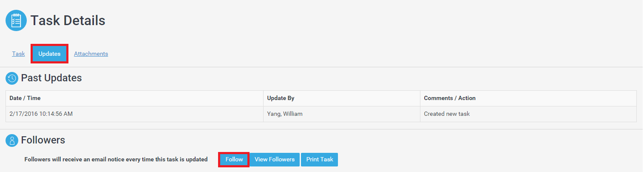The width and height of the screenshot is (644, 172).
Task: Open the View Followers list
Action: click(275, 160)
